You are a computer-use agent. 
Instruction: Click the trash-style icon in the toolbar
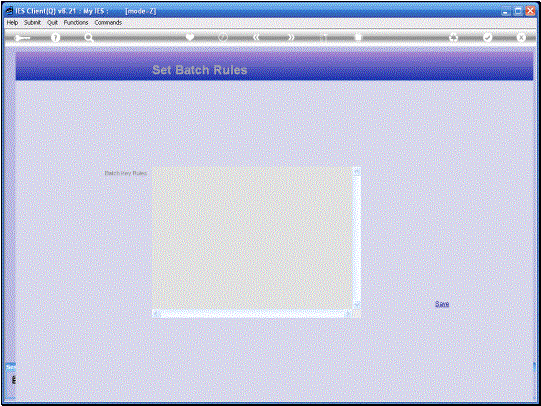tap(358, 37)
